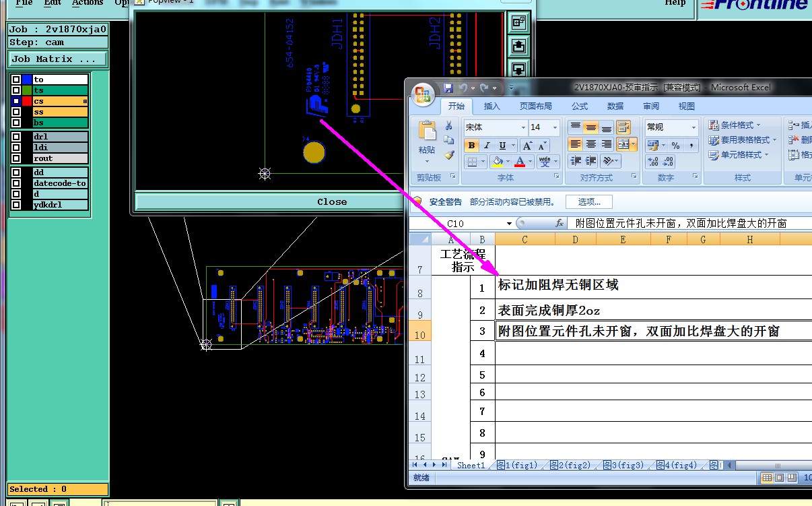The height and width of the screenshot is (506, 812).
Task: Click the text Orientation icon
Action: pyautogui.click(x=608, y=161)
